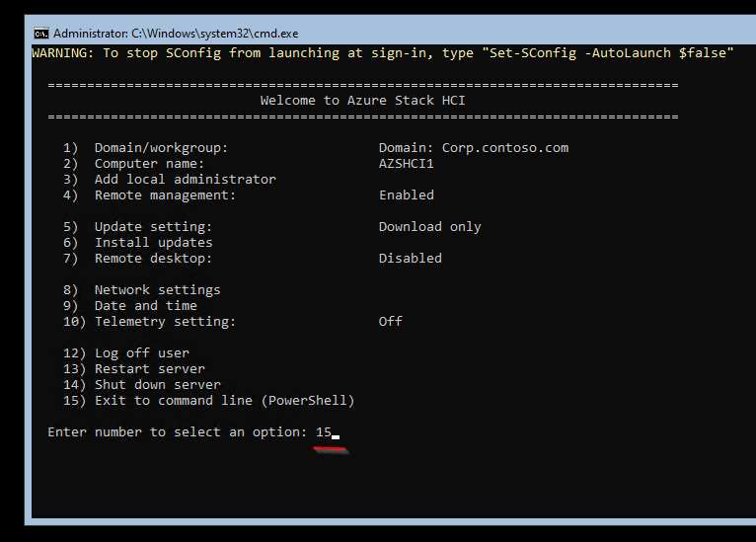Screen dimensions: 756x542
Task: Click the cmd.exe icon in title bar
Action: pyautogui.click(x=41, y=34)
